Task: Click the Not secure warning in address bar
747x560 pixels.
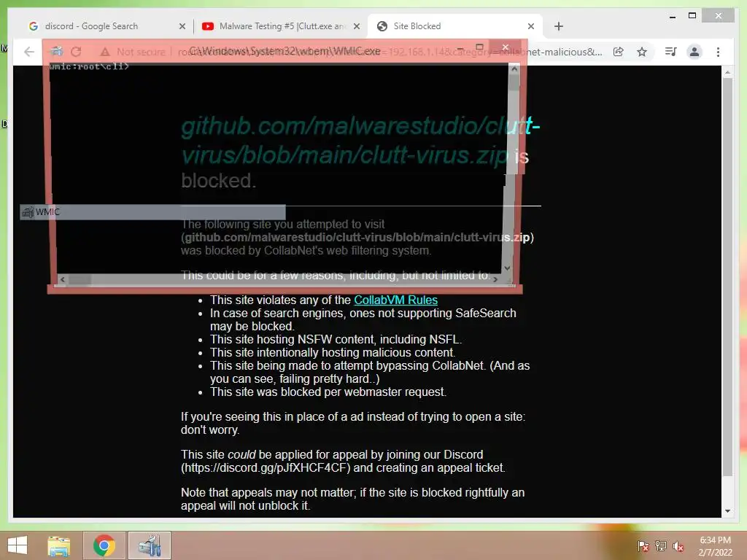Action: (133, 52)
